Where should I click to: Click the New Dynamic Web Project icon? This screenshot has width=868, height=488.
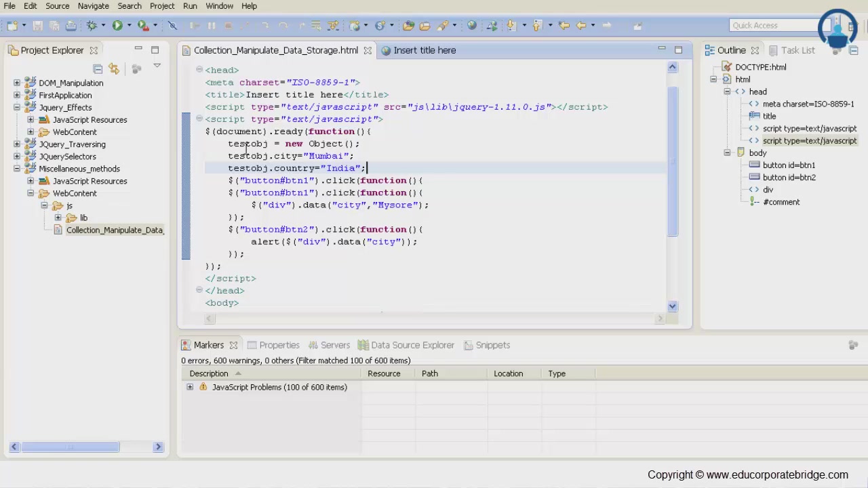(355, 26)
